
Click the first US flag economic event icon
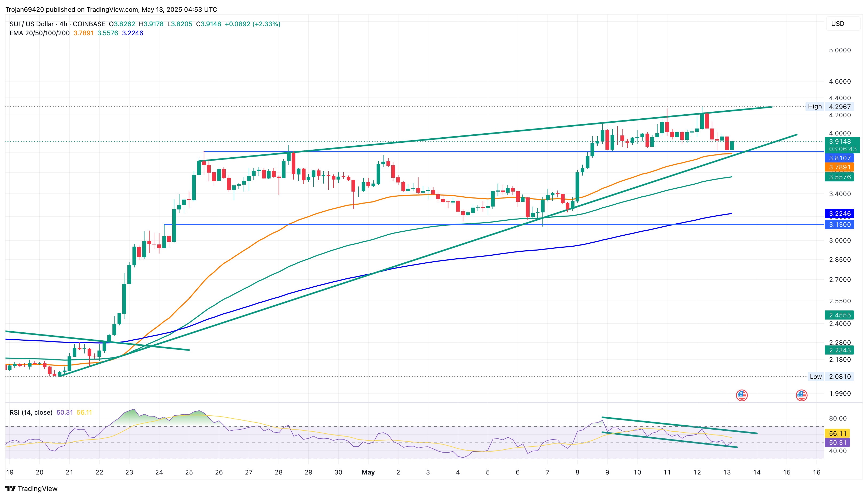coord(741,395)
